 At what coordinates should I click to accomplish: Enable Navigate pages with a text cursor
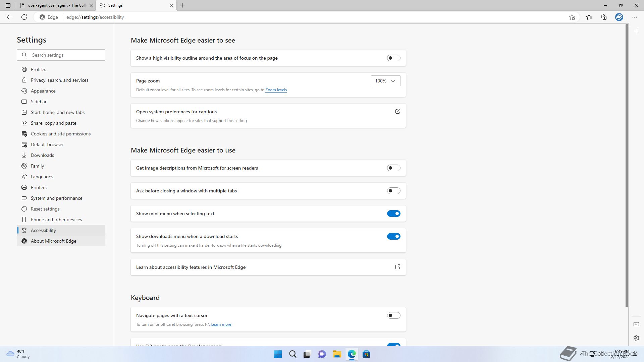(393, 315)
